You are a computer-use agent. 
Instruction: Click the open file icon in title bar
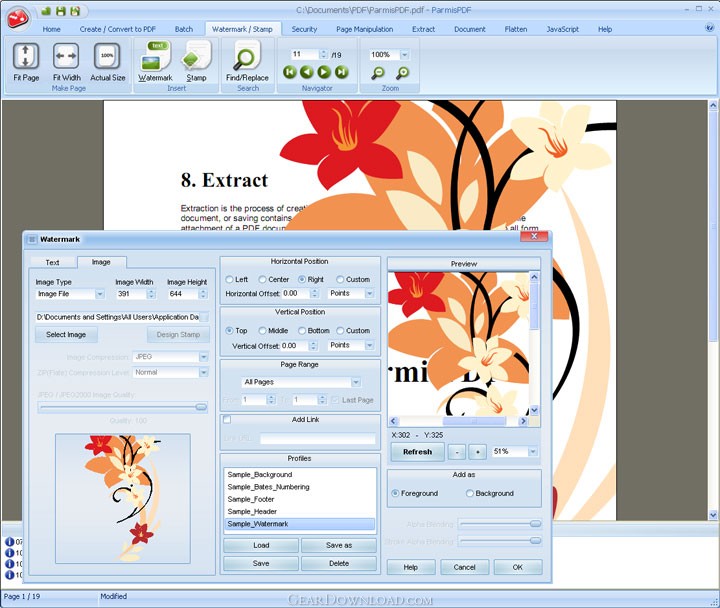coord(46,10)
